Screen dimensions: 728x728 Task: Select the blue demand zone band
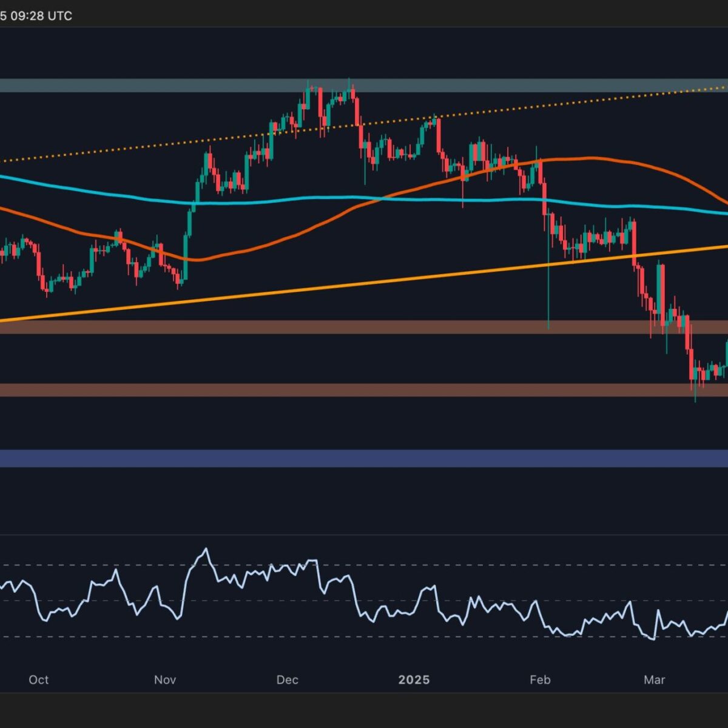[364, 459]
